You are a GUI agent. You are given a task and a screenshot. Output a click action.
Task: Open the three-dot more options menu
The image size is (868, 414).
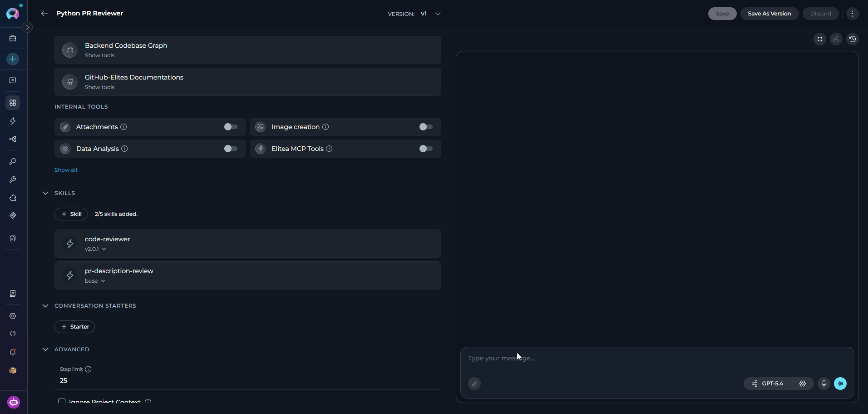coord(853,14)
